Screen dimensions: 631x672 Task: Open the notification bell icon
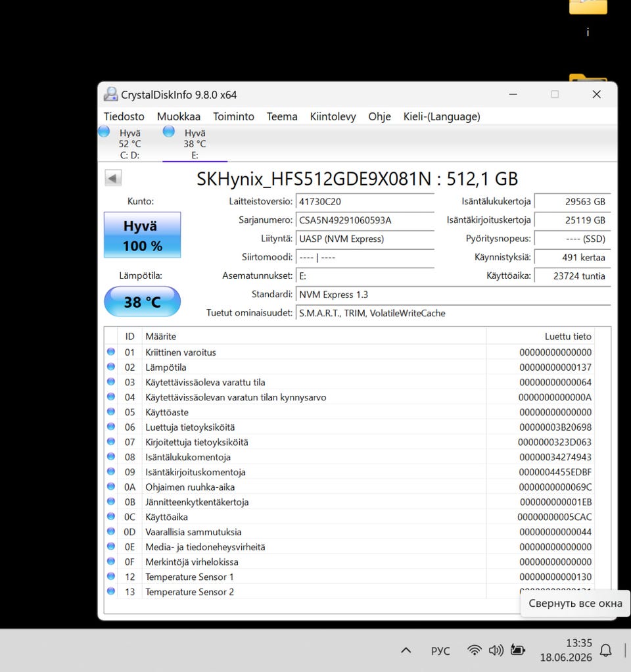pos(606,650)
